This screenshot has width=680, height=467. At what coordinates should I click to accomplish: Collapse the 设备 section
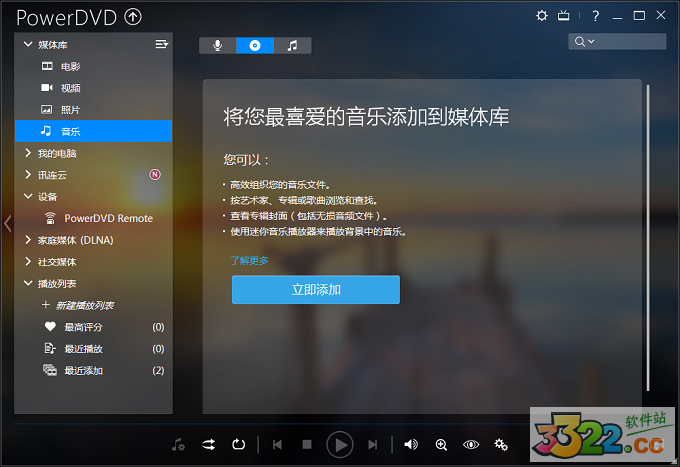coord(28,196)
